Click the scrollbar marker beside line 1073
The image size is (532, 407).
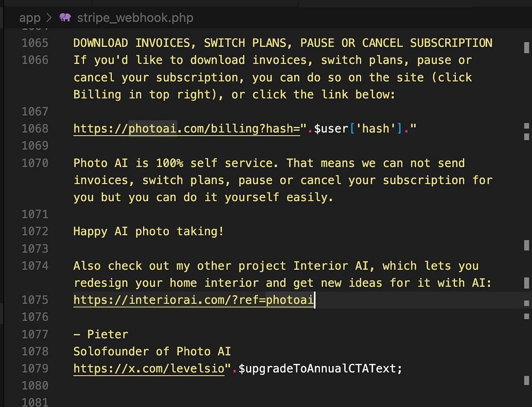527,245
